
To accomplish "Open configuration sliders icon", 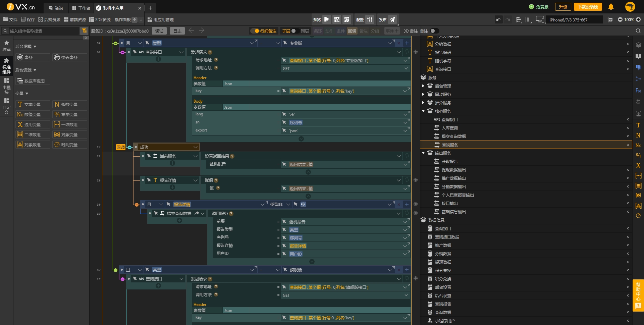I will pos(370,19).
